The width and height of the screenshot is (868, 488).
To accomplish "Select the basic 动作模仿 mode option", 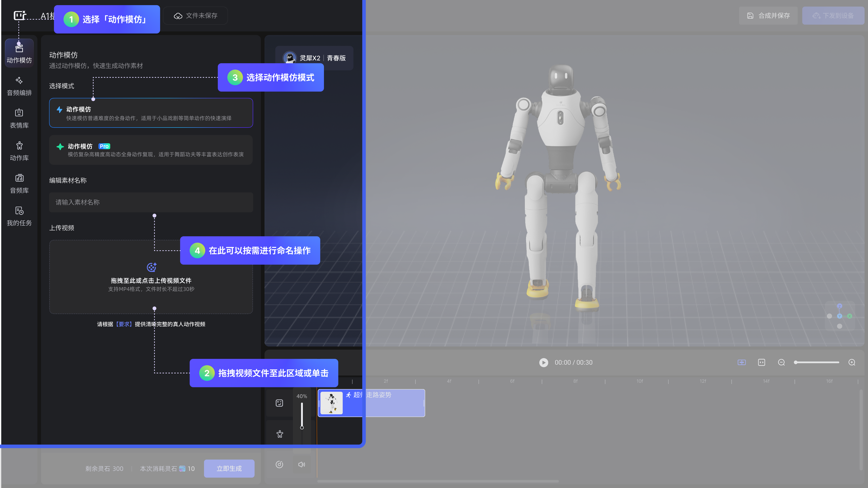I will (151, 113).
